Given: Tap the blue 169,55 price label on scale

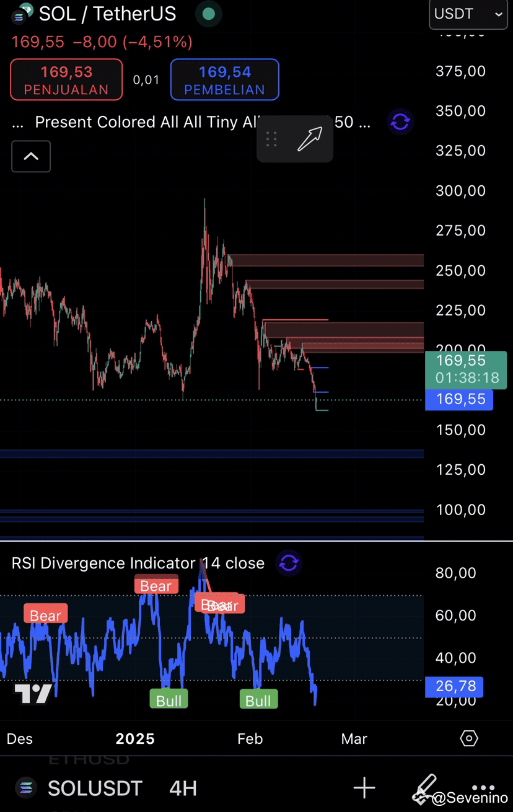Looking at the screenshot, I should coord(458,400).
